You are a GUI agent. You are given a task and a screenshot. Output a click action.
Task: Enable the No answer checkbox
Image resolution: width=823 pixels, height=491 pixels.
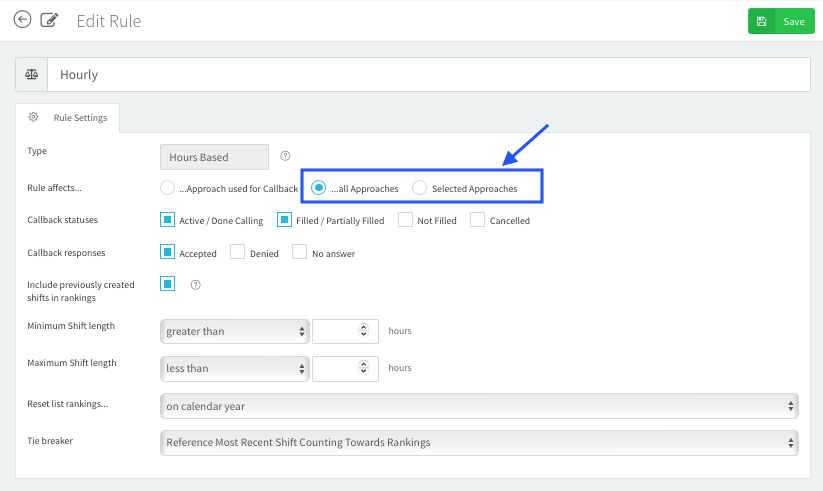pyautogui.click(x=299, y=252)
